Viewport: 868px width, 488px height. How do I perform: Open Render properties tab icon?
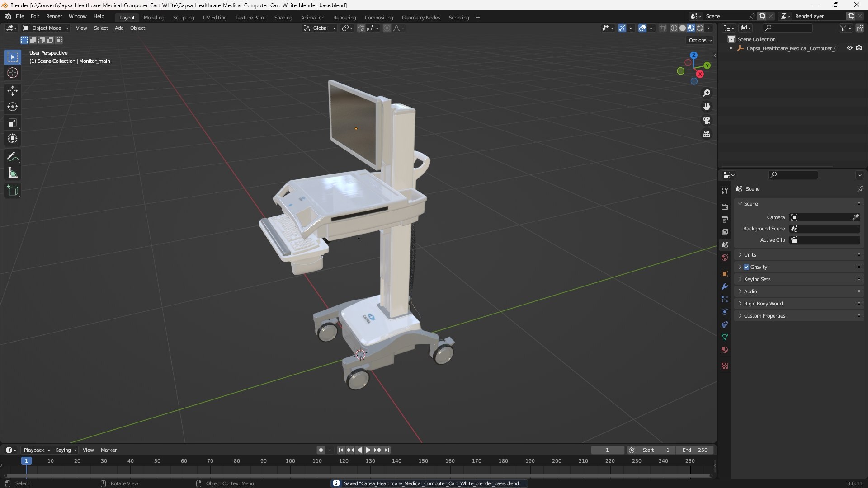725,206
